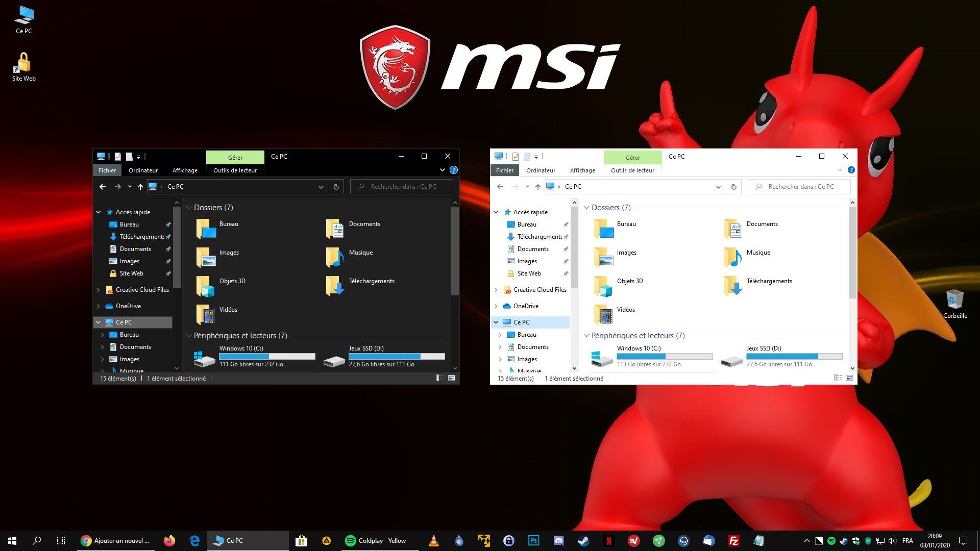The width and height of the screenshot is (980, 551).
Task: Open help in dark Explorer window
Action: pos(453,170)
